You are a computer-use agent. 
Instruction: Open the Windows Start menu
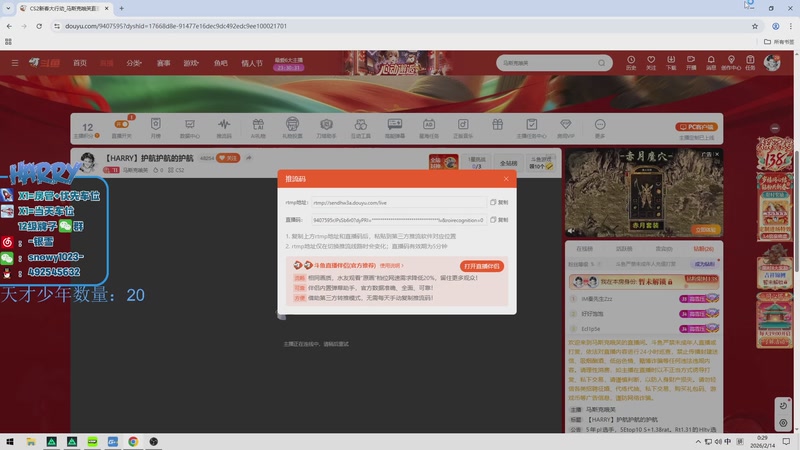coord(10,441)
